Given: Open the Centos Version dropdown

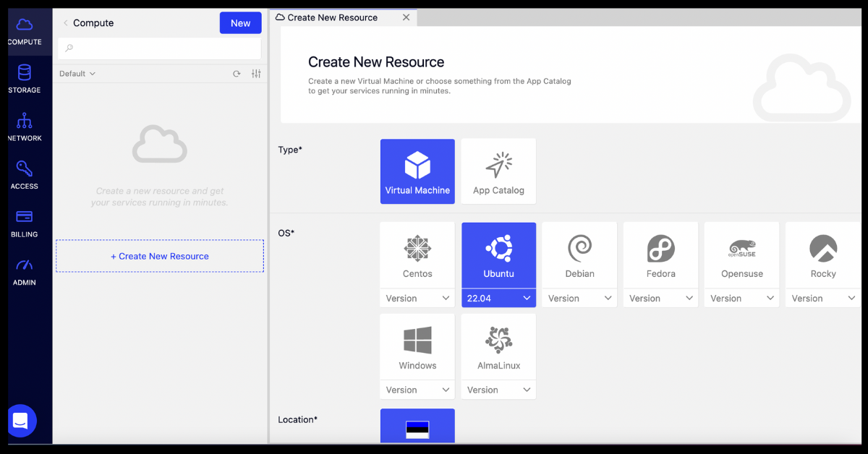Looking at the screenshot, I should [x=417, y=298].
